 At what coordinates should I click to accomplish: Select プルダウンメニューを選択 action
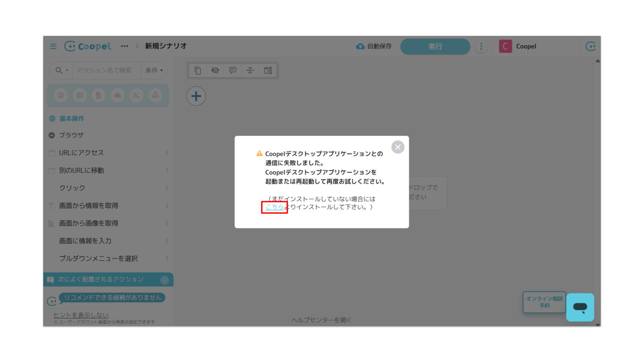click(x=98, y=259)
